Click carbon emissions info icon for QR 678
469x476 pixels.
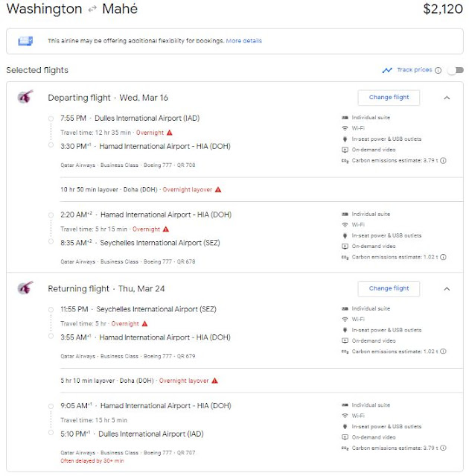pos(444,257)
